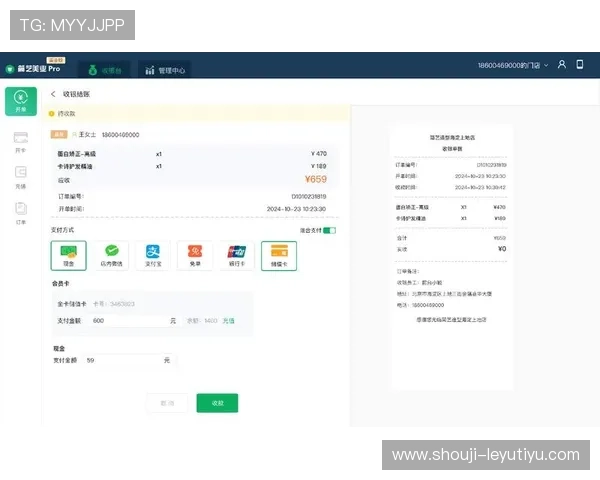Click the ¥470 item price in order list
This screenshot has height=480, width=600.
[319, 153]
